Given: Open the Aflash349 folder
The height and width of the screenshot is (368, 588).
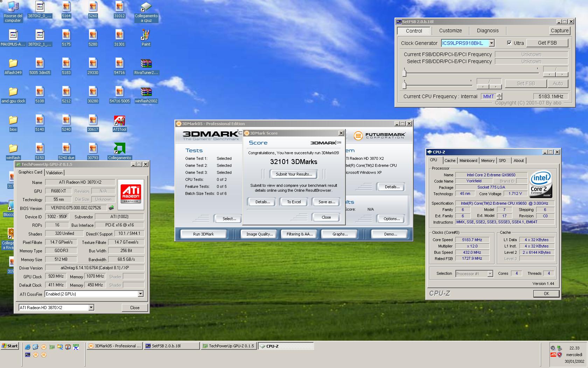Looking at the screenshot, I should (13, 66).
